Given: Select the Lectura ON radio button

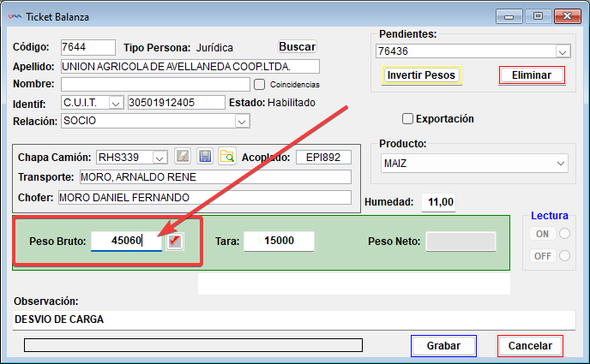Looking at the screenshot, I should 563,234.
